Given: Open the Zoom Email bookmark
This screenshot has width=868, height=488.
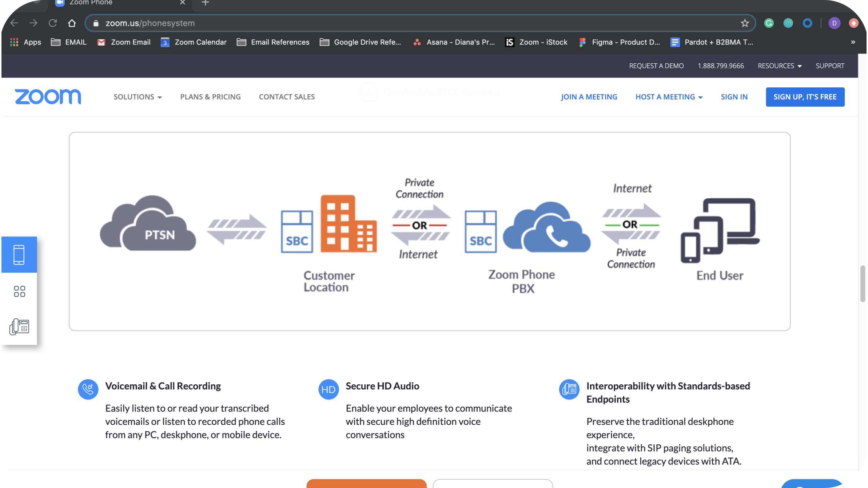Looking at the screenshot, I should (124, 42).
